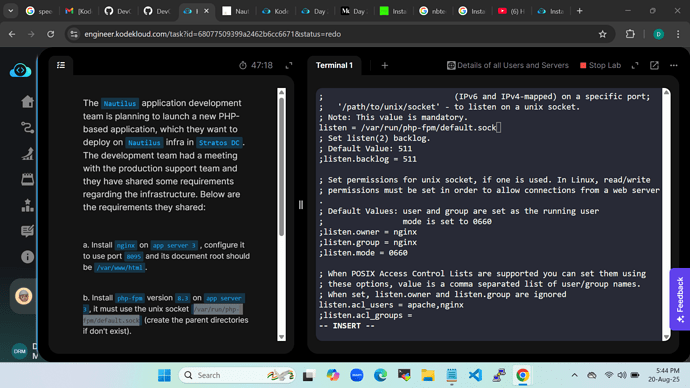The image size is (690, 388).
Task: Add a new terminal tab with plus
Action: click(385, 66)
